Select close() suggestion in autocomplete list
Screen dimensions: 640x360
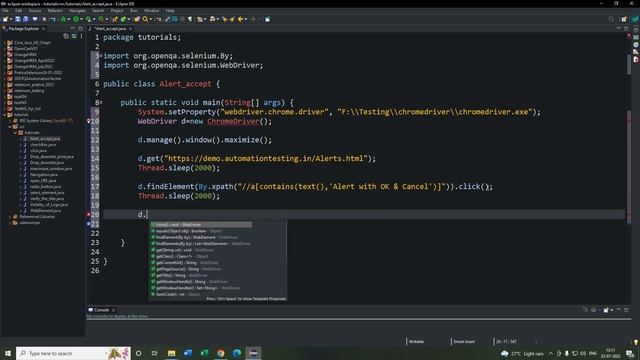tap(201, 224)
